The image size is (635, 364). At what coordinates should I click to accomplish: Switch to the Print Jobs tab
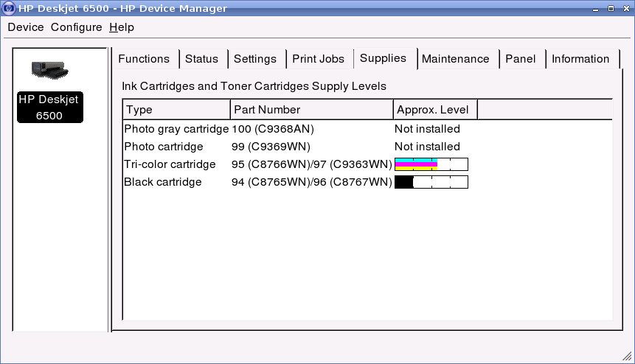319,59
